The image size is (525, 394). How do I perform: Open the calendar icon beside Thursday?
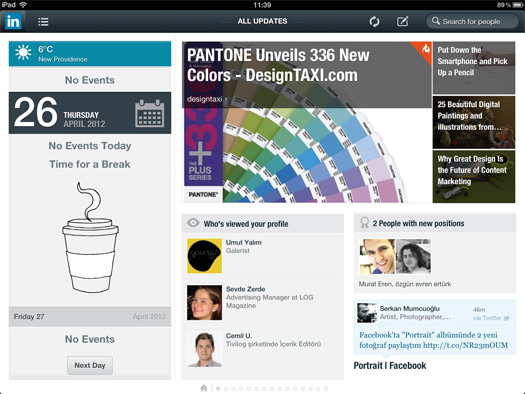click(150, 113)
